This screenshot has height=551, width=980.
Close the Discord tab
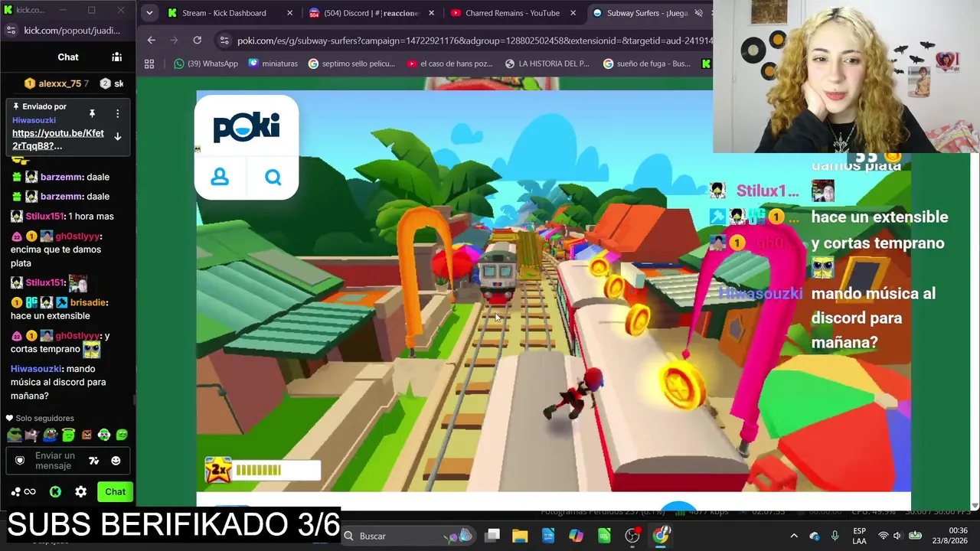[x=432, y=13]
